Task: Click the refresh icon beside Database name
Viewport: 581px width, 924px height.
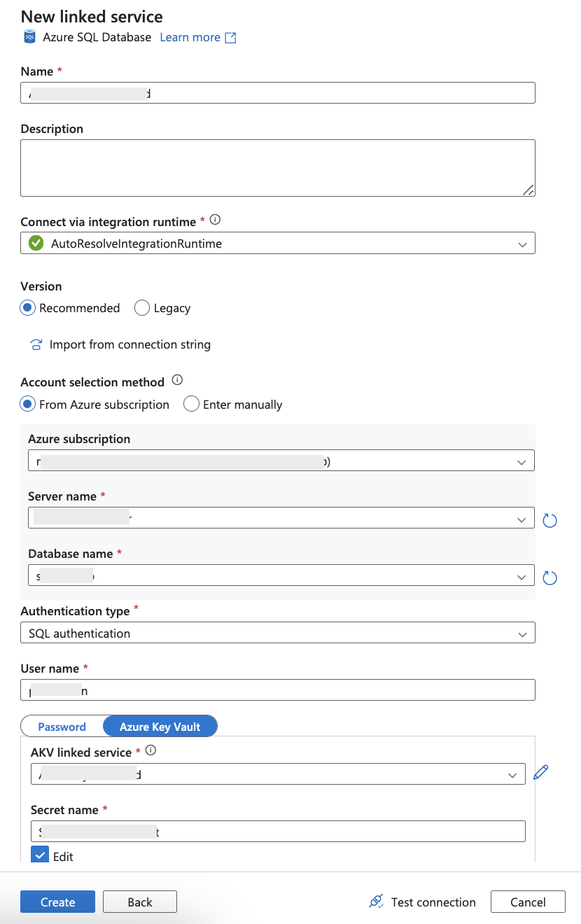Action: point(549,577)
